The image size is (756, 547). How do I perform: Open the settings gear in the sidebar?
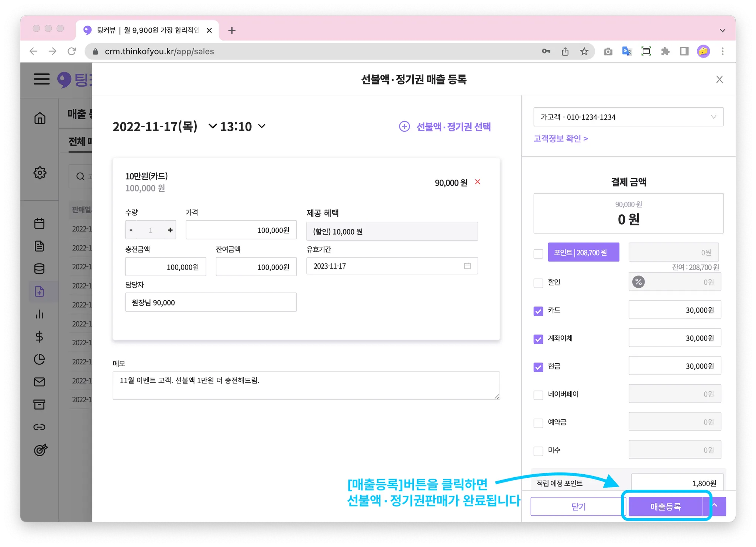[x=40, y=173]
